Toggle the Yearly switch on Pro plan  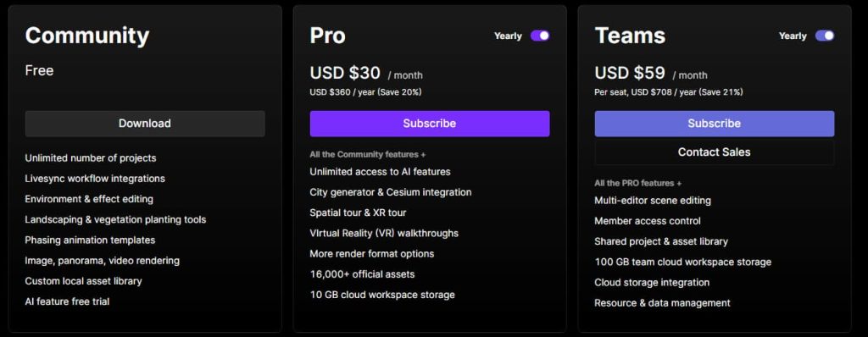click(x=540, y=36)
